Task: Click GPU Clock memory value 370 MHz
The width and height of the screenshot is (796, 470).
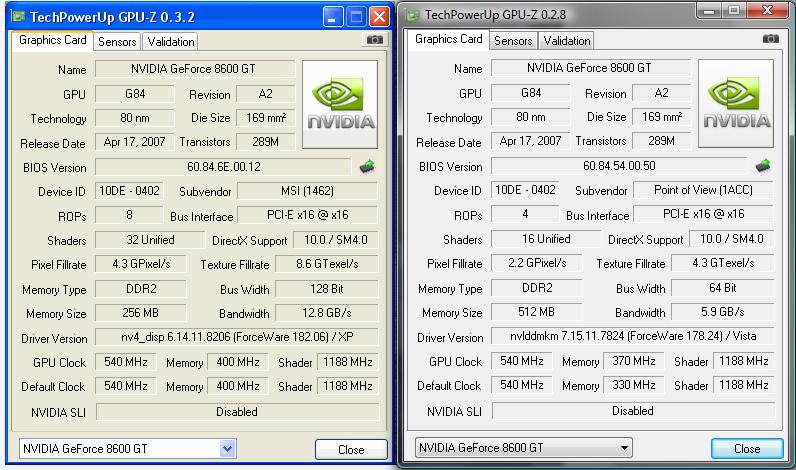Action: pyautogui.click(x=634, y=361)
